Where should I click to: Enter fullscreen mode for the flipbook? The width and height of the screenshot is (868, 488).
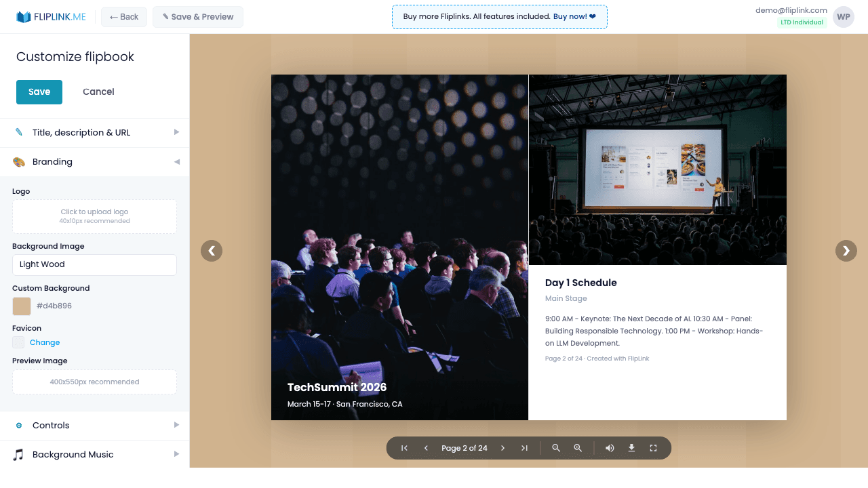pyautogui.click(x=653, y=448)
